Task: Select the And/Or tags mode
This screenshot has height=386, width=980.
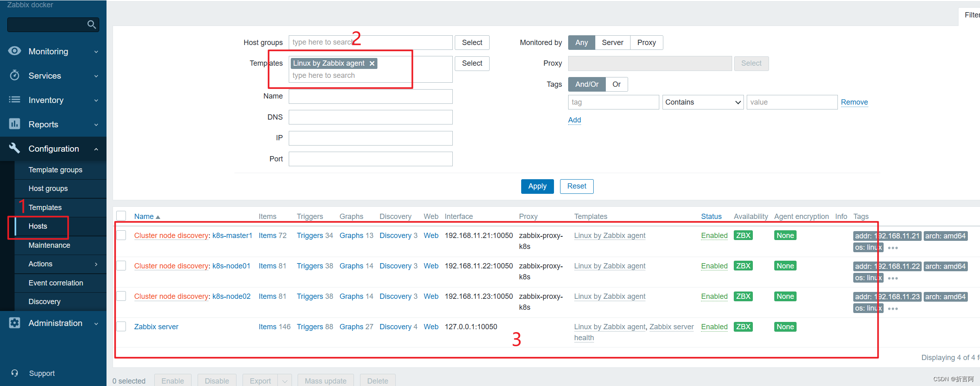Action: pyautogui.click(x=587, y=84)
